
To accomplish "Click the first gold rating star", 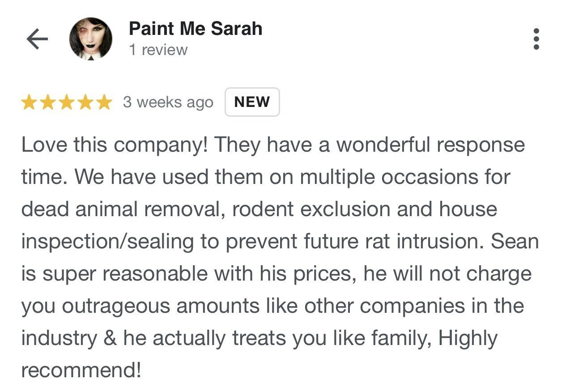I will pos(29,102).
